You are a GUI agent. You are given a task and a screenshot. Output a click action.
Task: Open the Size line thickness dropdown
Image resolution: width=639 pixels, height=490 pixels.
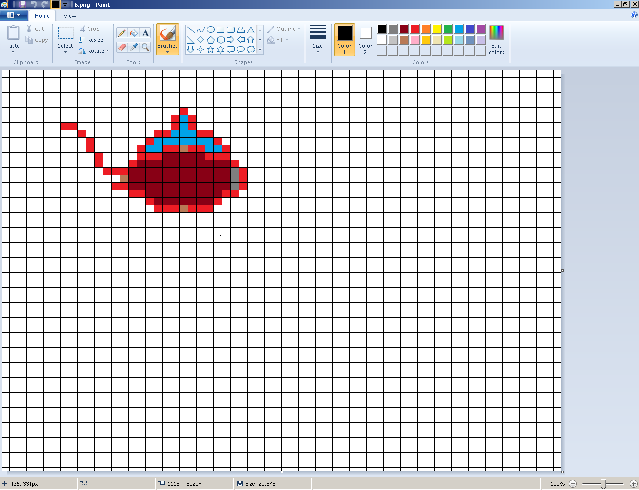pos(317,40)
